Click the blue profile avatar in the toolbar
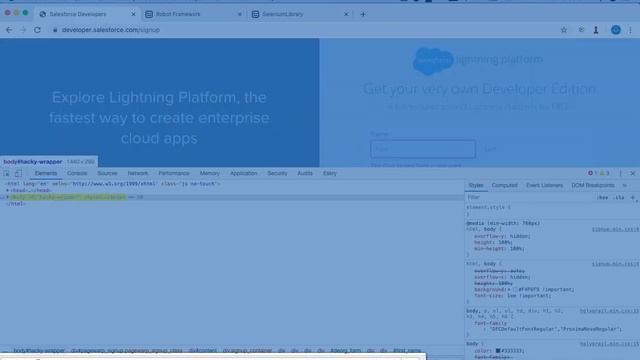Viewport: 640px width, 360px height. click(x=616, y=30)
